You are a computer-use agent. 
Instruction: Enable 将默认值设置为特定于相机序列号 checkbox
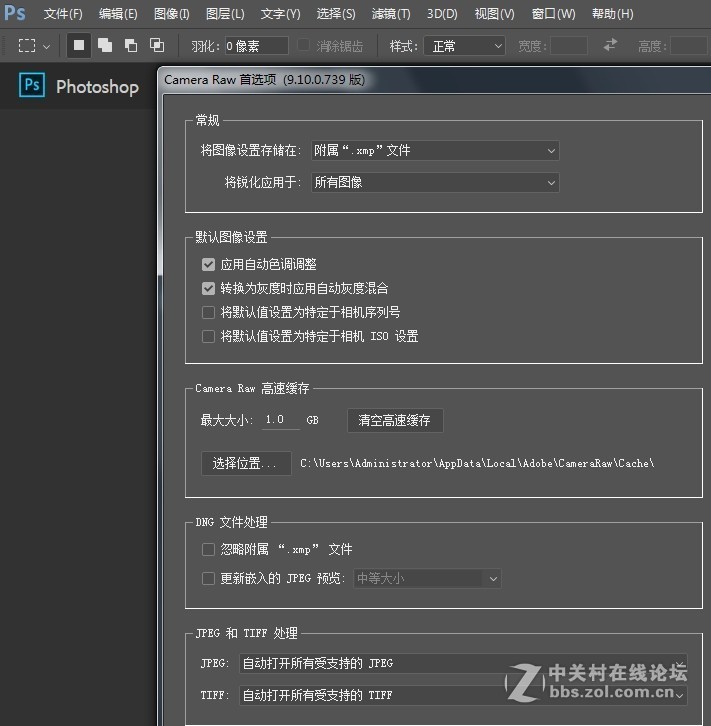[208, 313]
